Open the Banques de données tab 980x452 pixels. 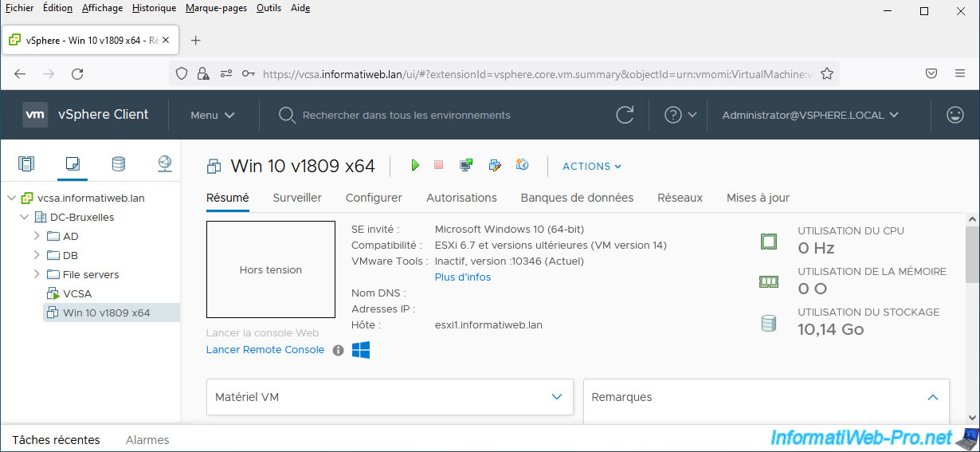[x=577, y=198]
